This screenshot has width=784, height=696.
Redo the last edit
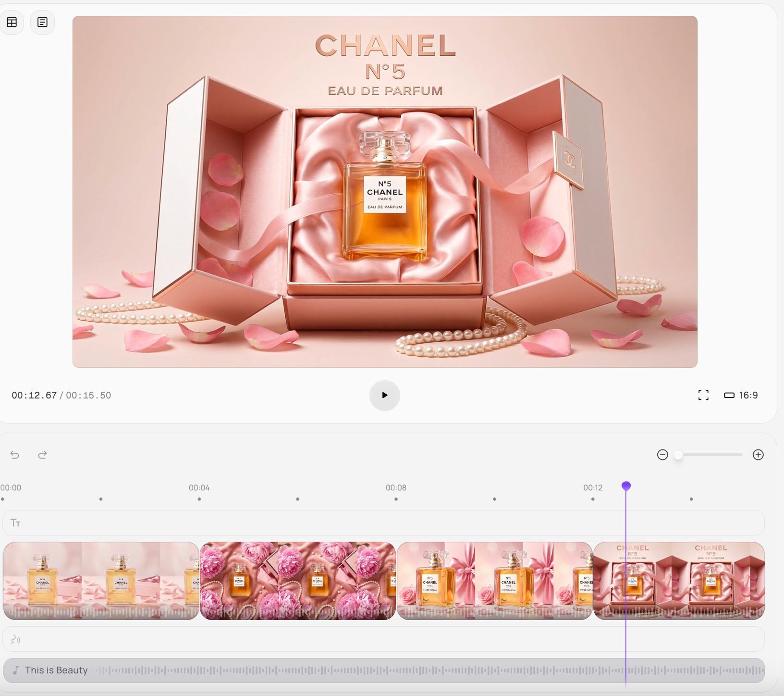42,455
